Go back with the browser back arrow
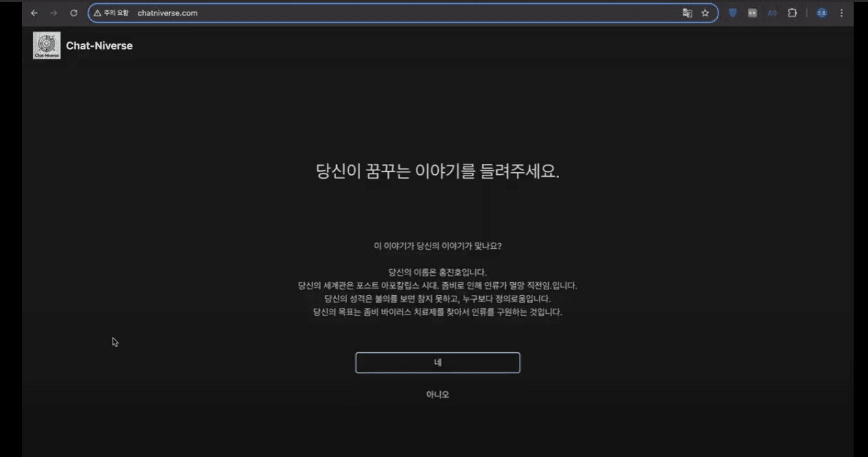Screen dimensions: 868x457 coord(34,13)
